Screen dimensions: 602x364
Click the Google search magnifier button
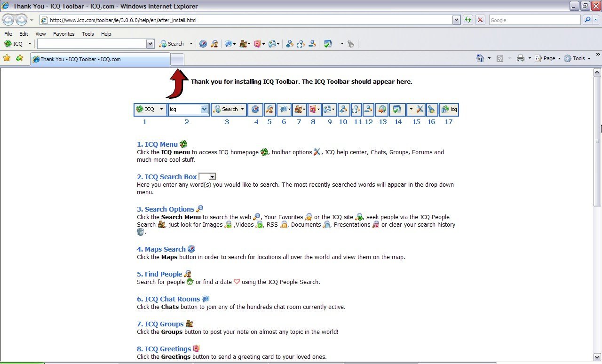pos(588,20)
